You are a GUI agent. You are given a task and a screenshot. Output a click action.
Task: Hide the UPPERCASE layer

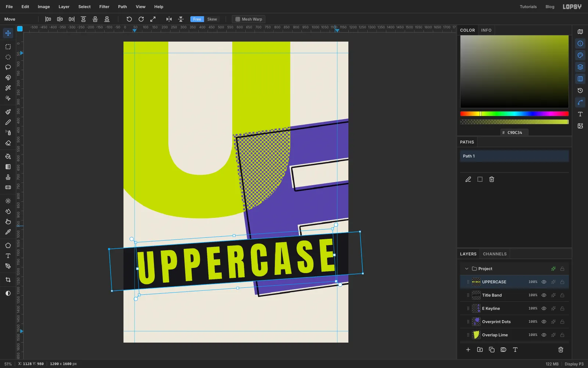(544, 282)
